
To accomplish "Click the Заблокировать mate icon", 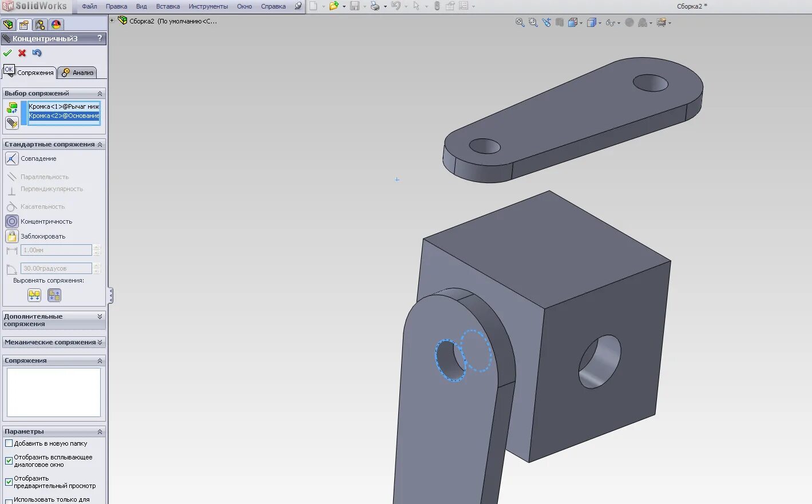I will (11, 236).
